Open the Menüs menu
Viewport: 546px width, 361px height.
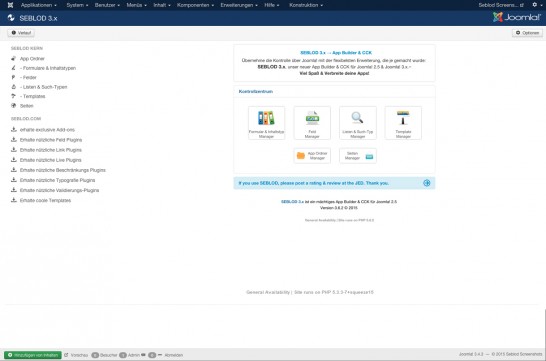[136, 5]
